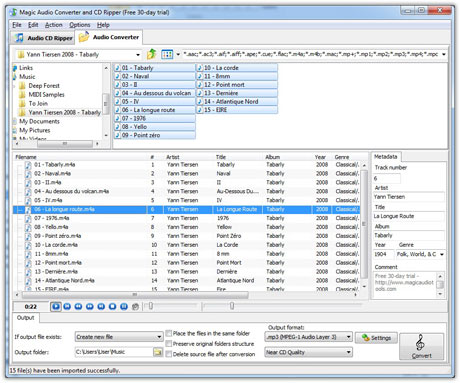Select the Music folder in the tree
The height and width of the screenshot is (383, 460).
[x=27, y=77]
